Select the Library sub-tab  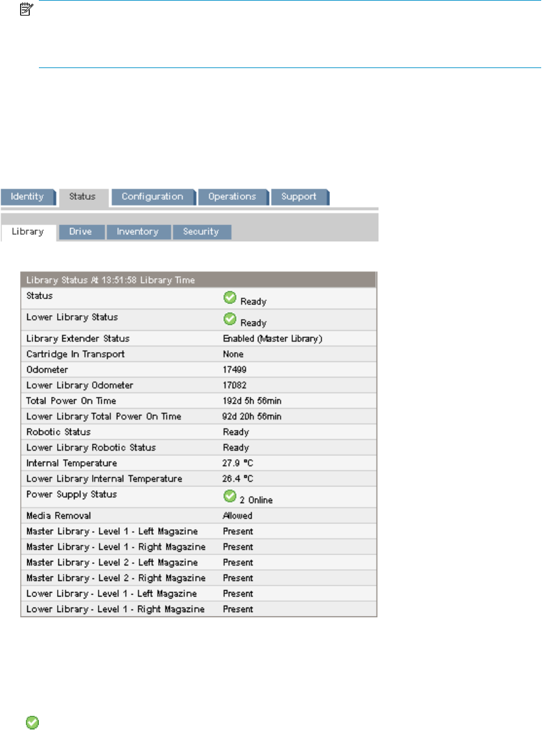[x=28, y=232]
